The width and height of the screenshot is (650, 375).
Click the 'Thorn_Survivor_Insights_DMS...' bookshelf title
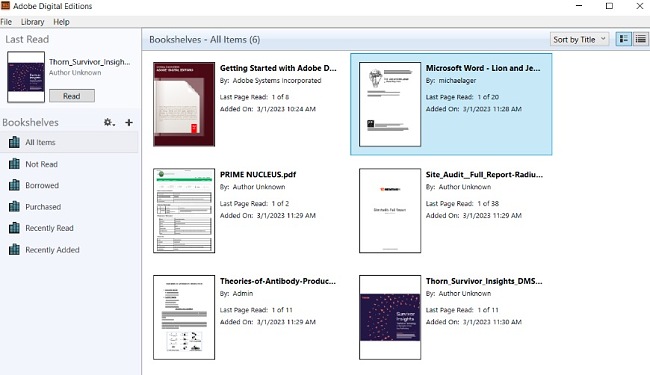click(x=484, y=281)
